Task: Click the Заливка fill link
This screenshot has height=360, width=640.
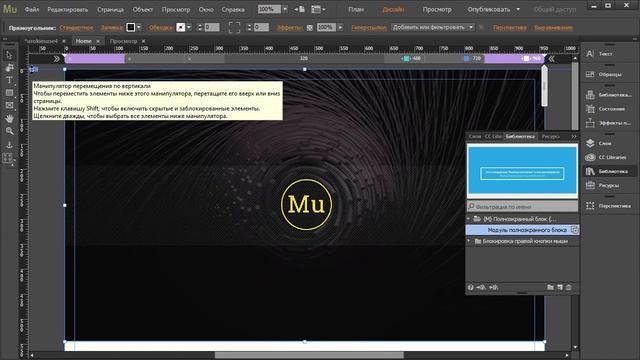Action: (111, 28)
